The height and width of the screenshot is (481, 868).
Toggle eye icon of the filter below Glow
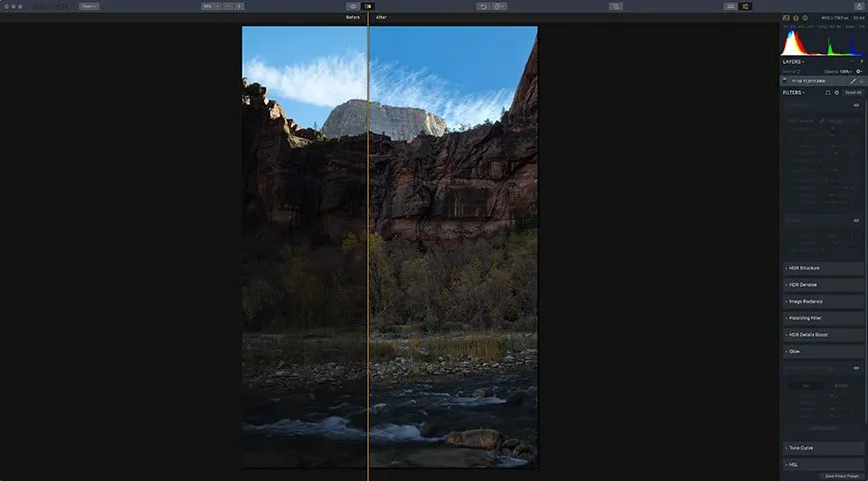tap(856, 367)
